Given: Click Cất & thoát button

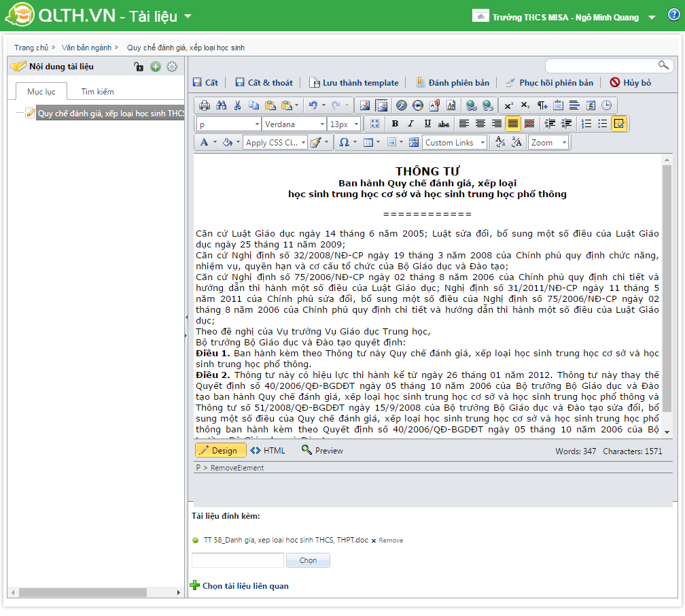Looking at the screenshot, I should tap(264, 83).
